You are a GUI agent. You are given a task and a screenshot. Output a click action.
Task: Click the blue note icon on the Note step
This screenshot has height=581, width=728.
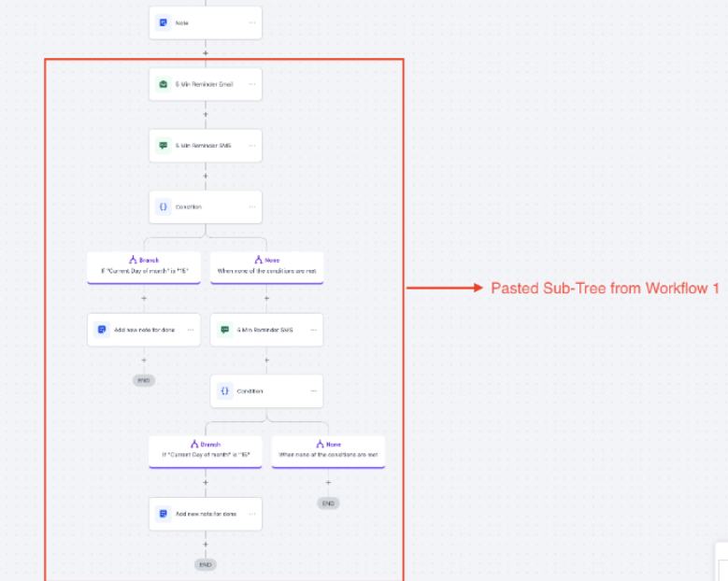click(x=164, y=22)
